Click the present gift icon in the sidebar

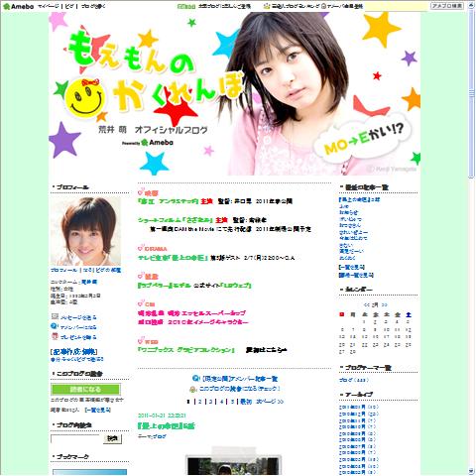tap(55, 336)
